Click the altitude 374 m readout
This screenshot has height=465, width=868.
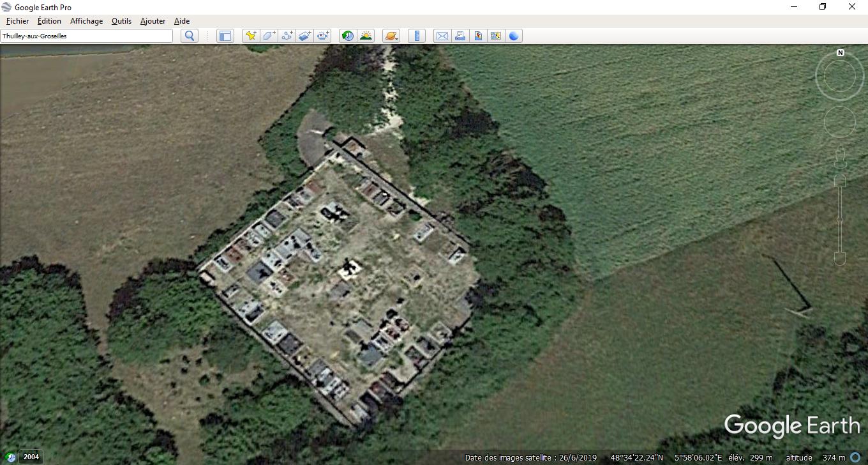click(815, 457)
